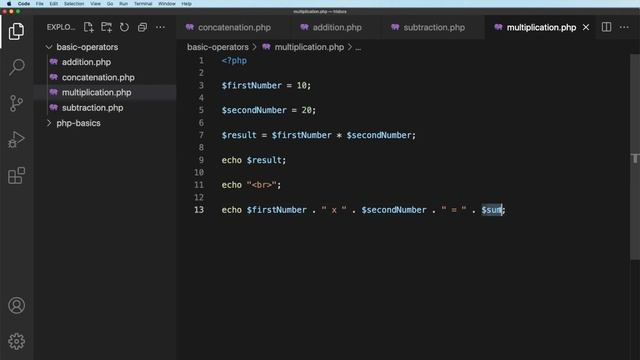Click line number 13 in gutter
Image resolution: width=640 pixels, height=360 pixels.
coord(199,210)
